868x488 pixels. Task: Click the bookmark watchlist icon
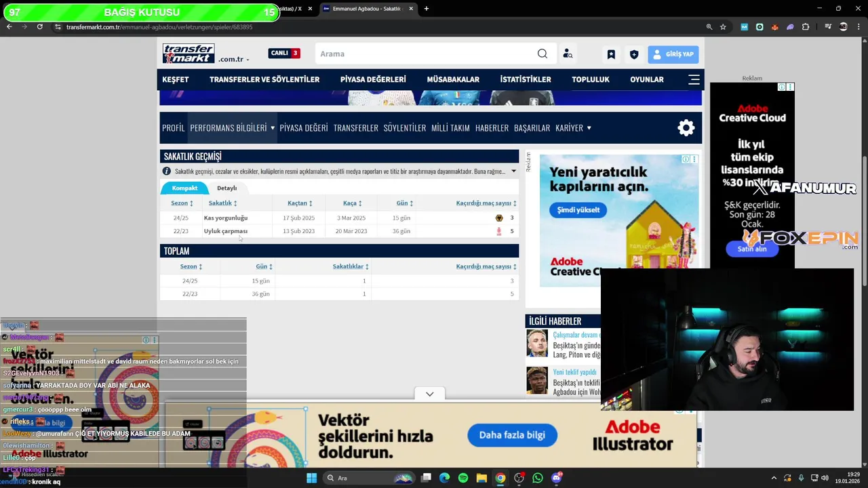coord(611,54)
